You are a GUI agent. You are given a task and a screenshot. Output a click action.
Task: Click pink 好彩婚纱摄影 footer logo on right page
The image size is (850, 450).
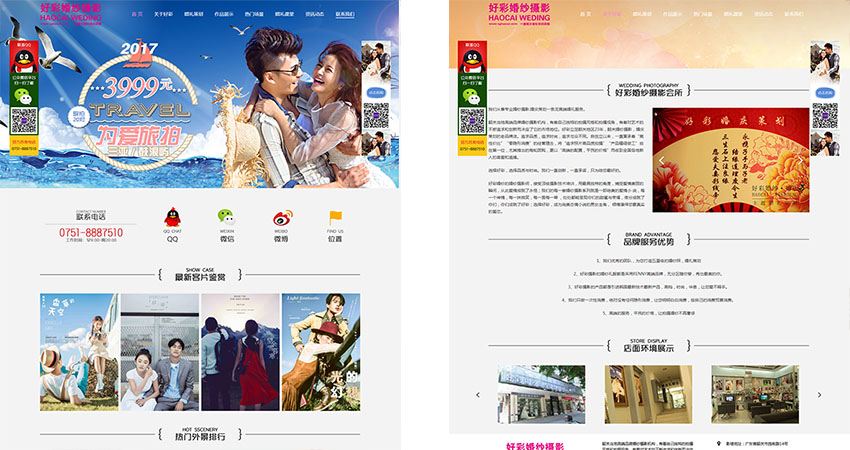535,446
